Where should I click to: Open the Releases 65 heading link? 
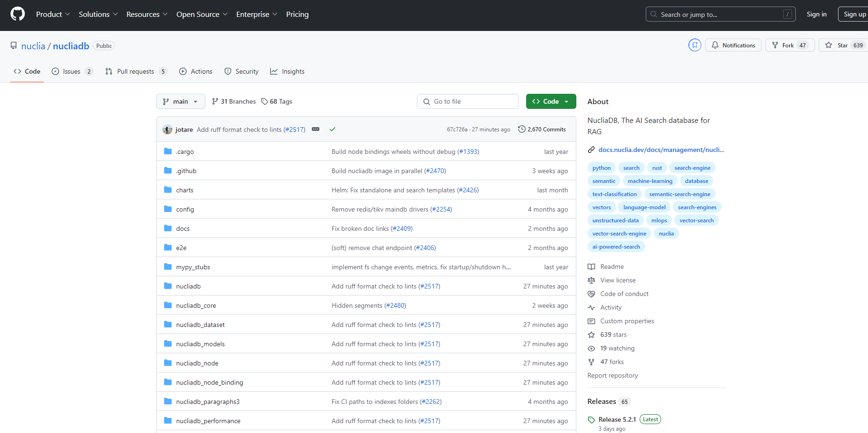(609, 402)
